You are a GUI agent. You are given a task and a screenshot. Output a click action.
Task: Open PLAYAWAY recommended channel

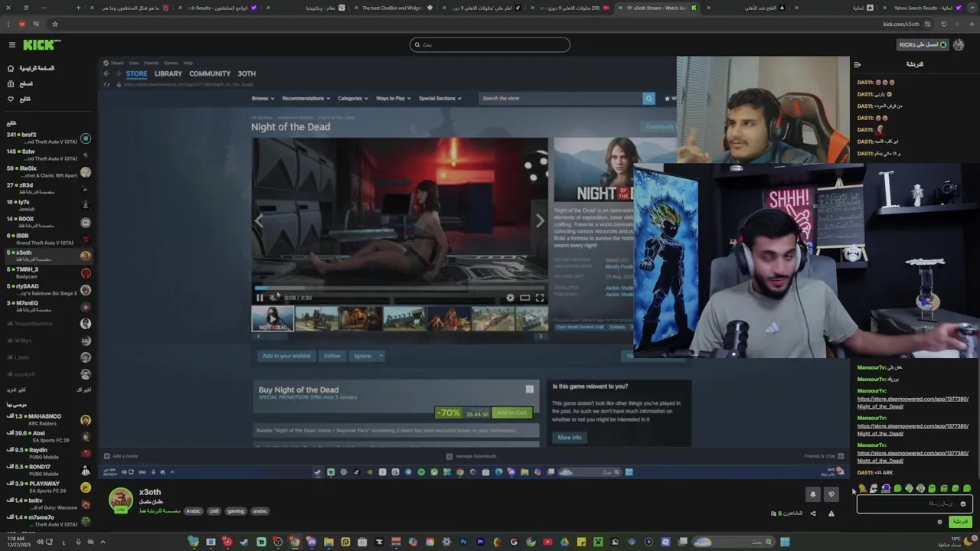[48, 487]
